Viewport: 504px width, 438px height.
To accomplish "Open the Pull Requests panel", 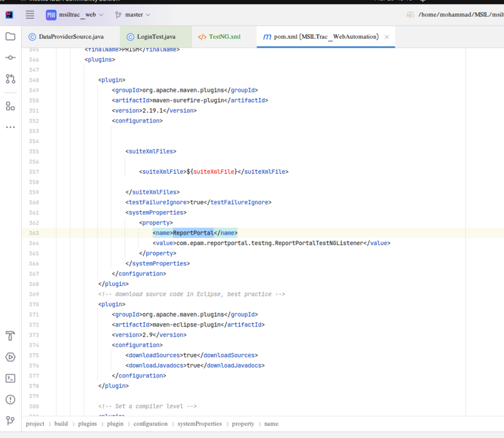I will click(10, 79).
